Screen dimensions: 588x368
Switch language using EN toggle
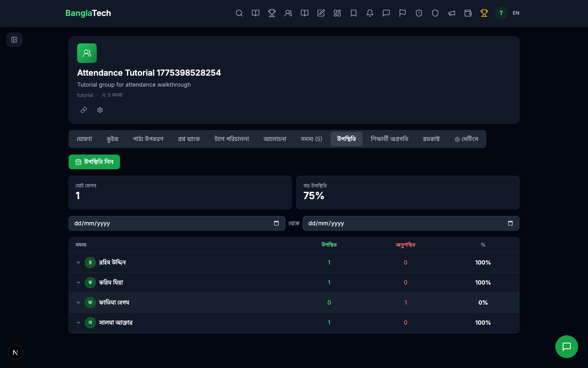point(516,13)
